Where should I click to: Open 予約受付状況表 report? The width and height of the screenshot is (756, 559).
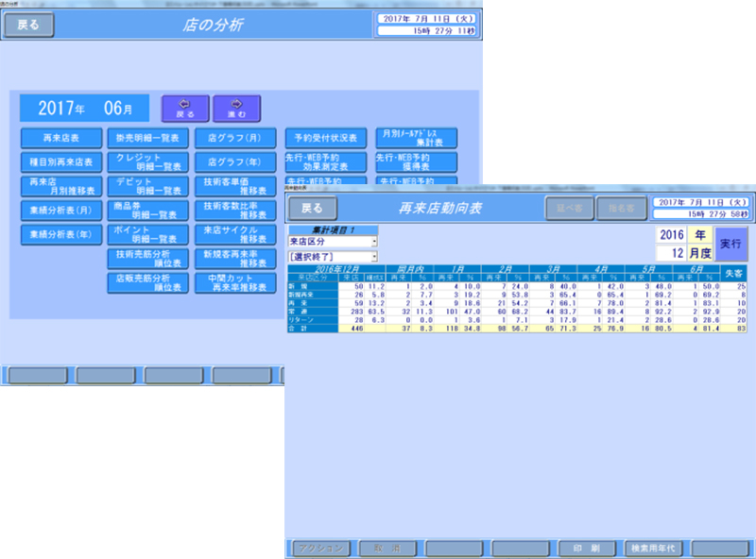(326, 138)
